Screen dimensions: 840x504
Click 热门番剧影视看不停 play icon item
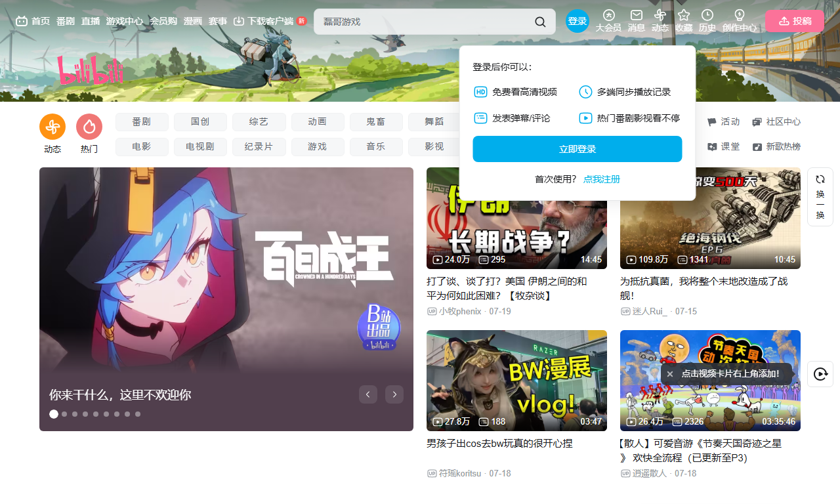point(629,118)
